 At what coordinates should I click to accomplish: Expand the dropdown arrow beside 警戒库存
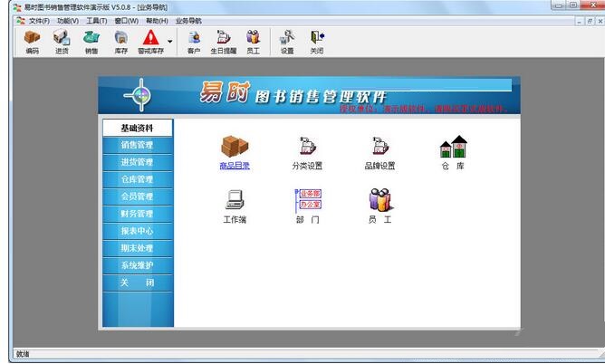169,42
